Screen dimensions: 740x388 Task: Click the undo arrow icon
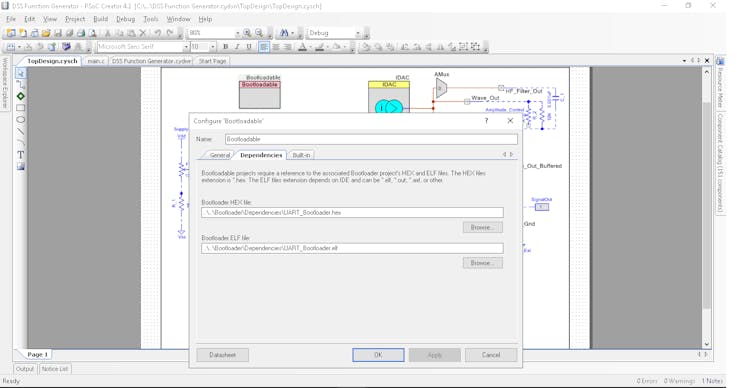pos(158,33)
